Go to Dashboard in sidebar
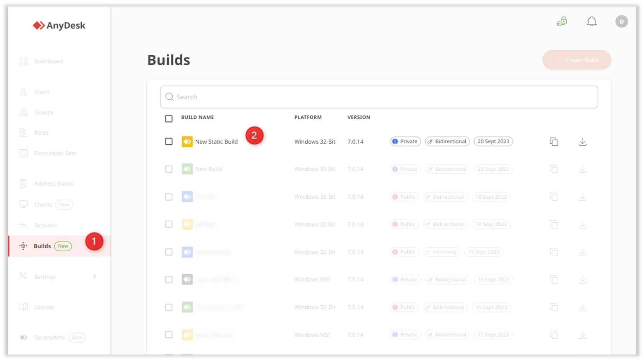Viewport: 644px width, 361px height. 49,62
